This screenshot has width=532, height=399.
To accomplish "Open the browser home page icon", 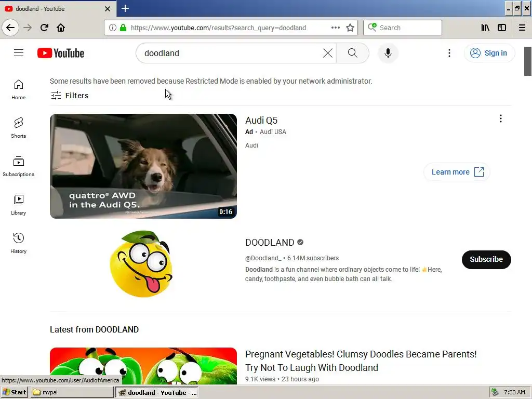I will (x=61, y=28).
